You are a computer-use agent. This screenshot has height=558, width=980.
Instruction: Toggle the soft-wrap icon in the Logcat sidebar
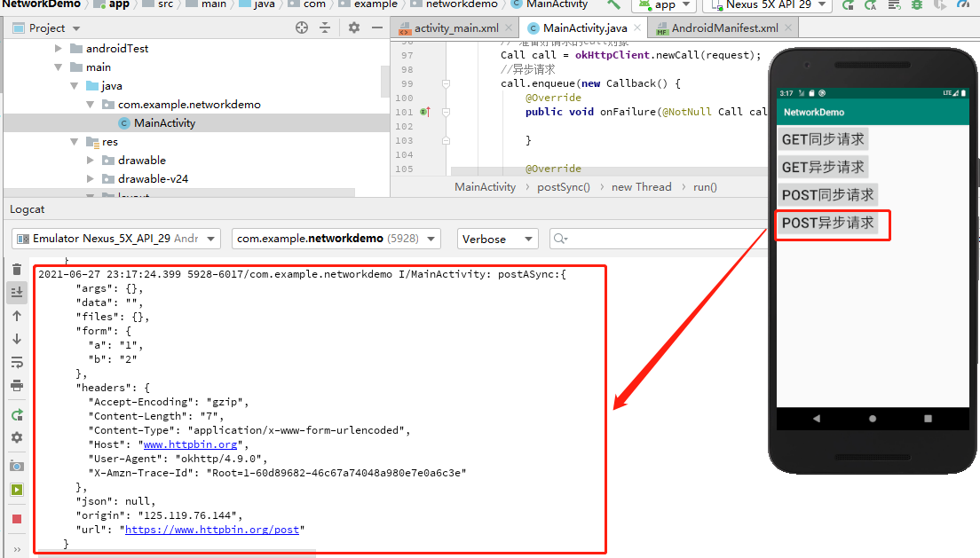coord(17,363)
